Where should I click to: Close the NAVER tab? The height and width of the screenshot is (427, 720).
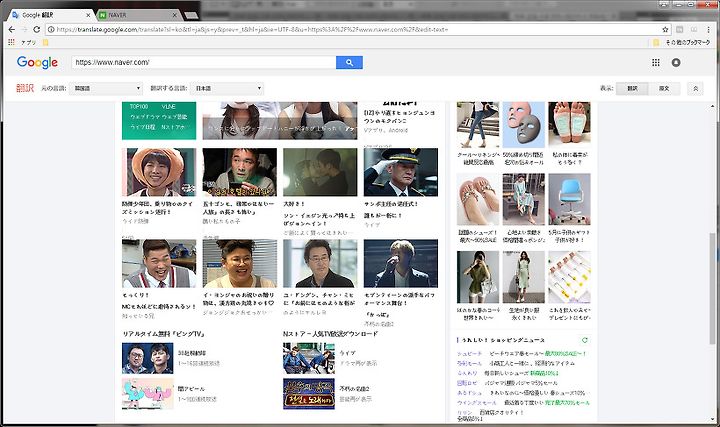(x=174, y=15)
